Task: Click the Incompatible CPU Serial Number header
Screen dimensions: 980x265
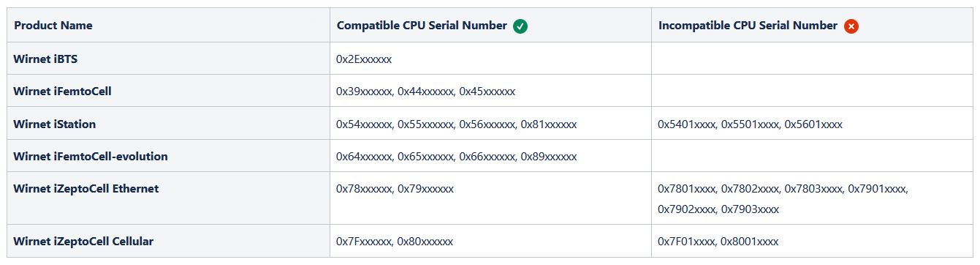Action: [748, 26]
